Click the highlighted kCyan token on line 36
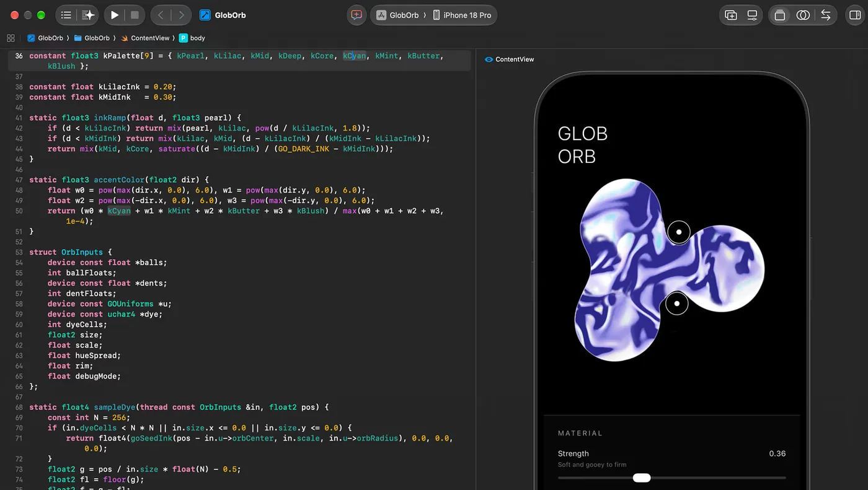Image resolution: width=868 pixels, height=490 pixels. click(x=355, y=56)
